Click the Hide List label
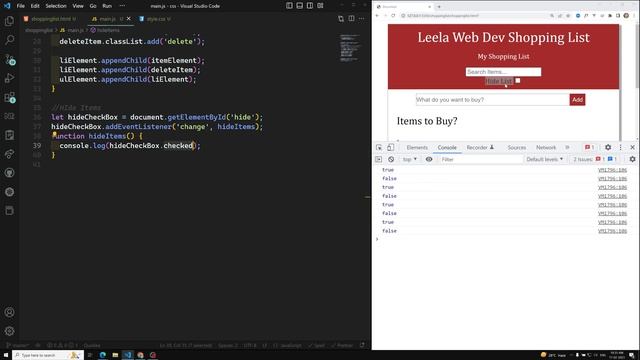The width and height of the screenshot is (640, 360). [498, 81]
